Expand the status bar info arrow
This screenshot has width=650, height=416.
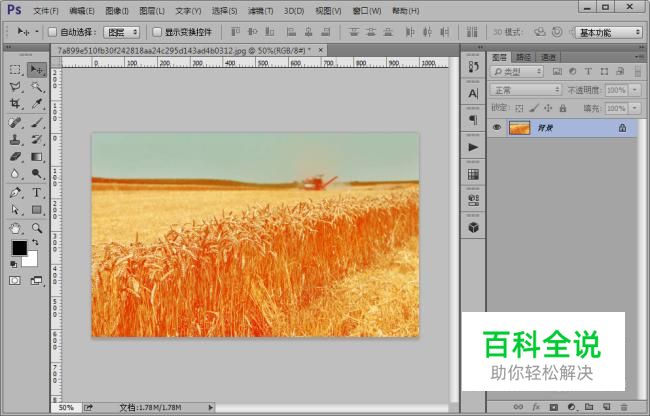[x=211, y=408]
